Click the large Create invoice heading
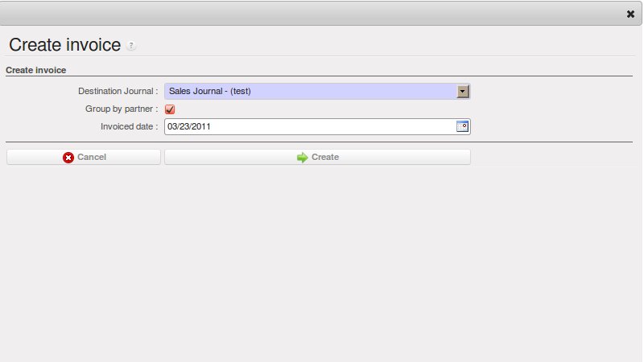This screenshot has height=362, width=644. 64,45
